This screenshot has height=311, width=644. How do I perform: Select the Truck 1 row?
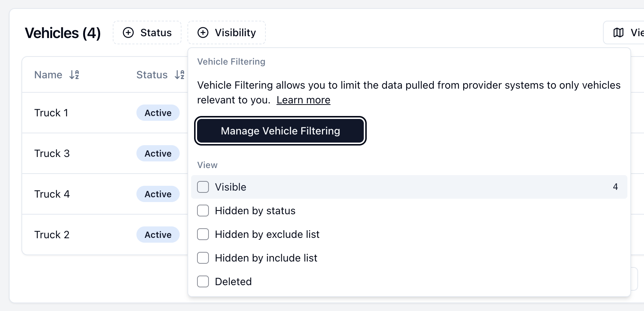coord(51,113)
